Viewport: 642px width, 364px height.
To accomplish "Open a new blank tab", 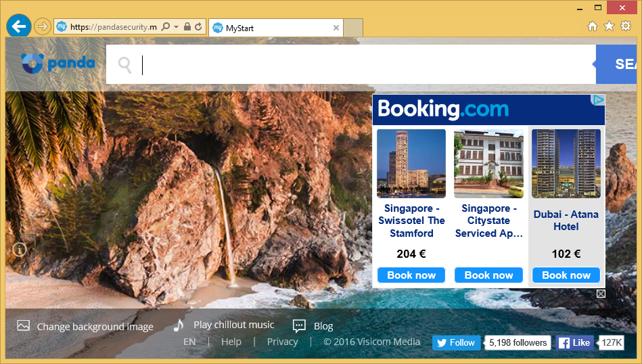I will 353,28.
